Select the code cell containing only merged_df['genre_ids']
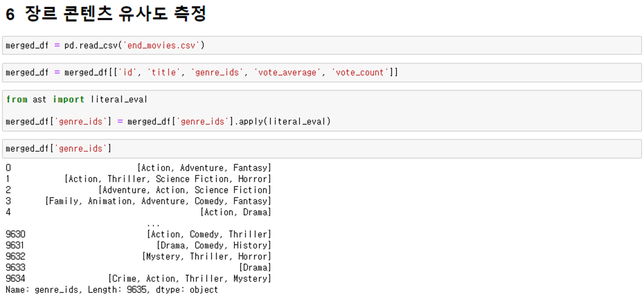Image resolution: width=644 pixels, height=299 pixels. tap(321, 149)
